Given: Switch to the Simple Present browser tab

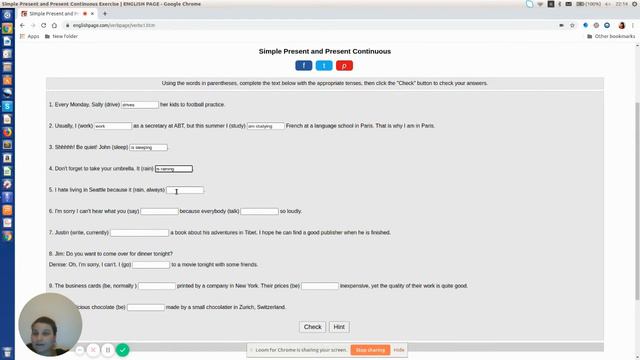Looking at the screenshot, I should click(x=53, y=13).
